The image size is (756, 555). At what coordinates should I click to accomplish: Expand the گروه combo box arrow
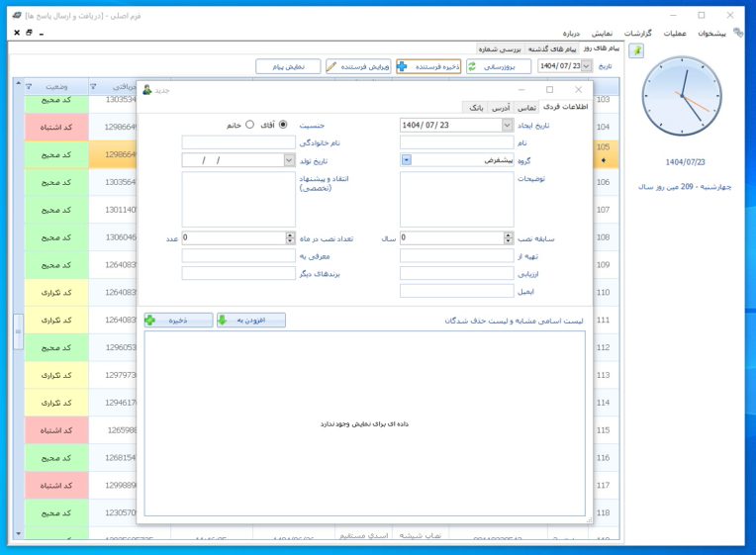click(x=407, y=160)
